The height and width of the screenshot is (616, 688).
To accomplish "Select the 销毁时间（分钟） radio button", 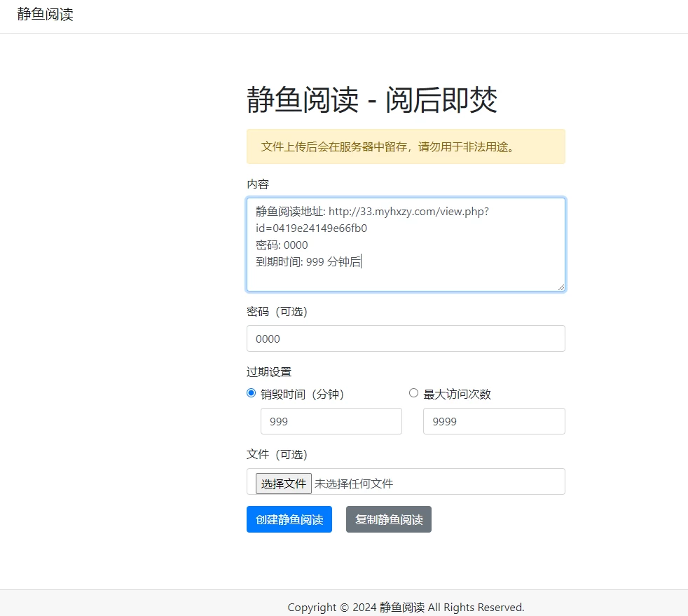I will click(252, 393).
